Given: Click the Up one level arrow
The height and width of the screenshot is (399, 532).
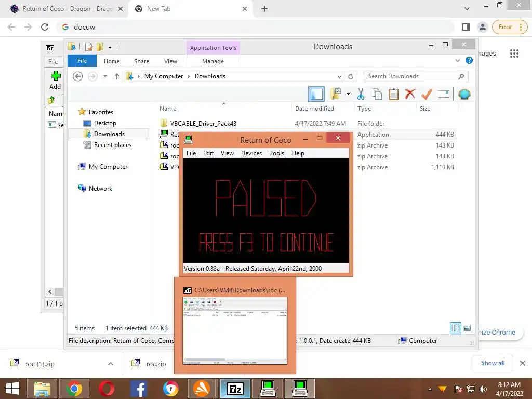Looking at the screenshot, I should coord(117,76).
